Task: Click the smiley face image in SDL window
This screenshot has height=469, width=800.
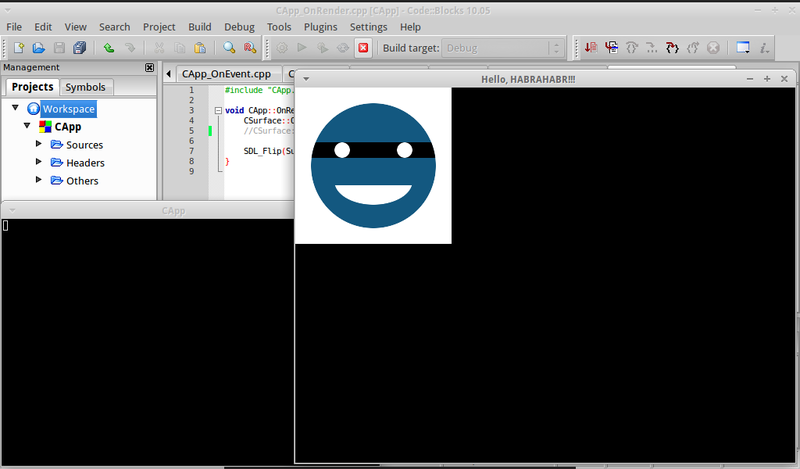Action: [x=373, y=165]
